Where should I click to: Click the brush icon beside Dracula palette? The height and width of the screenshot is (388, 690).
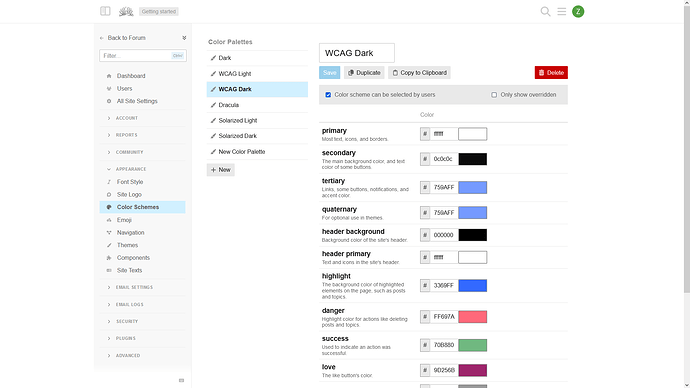213,105
